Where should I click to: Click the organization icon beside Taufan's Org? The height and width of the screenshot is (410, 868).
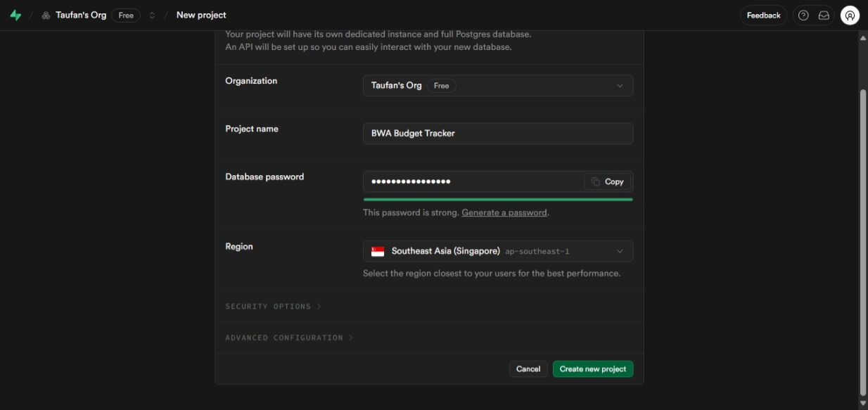coord(46,15)
